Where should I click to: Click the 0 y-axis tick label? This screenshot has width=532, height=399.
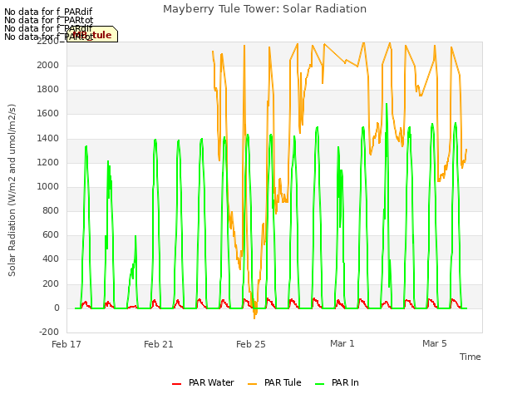click(x=57, y=308)
